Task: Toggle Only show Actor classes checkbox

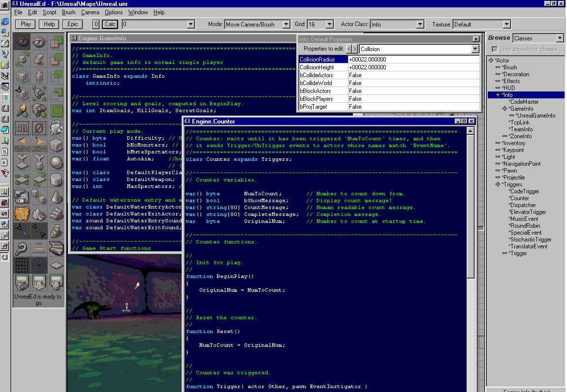Action: tap(494, 49)
